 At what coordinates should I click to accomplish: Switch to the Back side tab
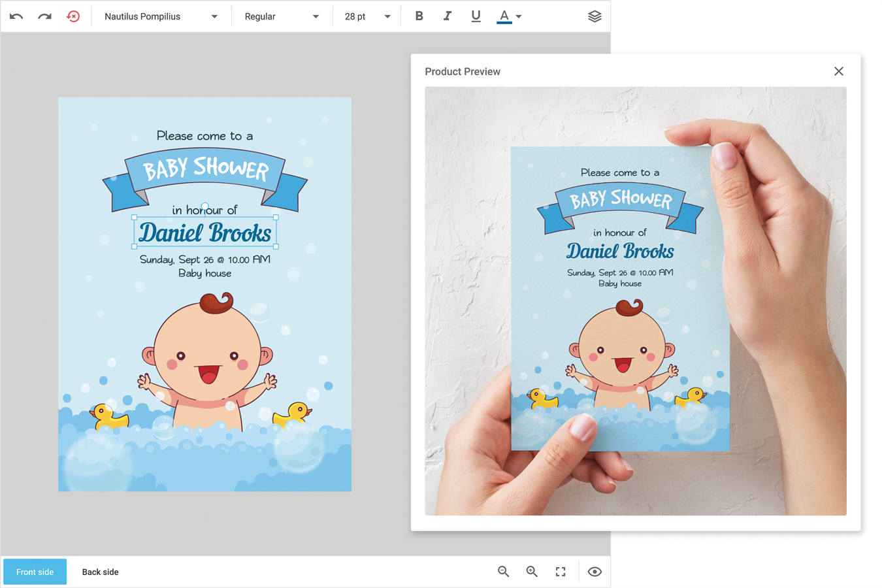(x=101, y=572)
